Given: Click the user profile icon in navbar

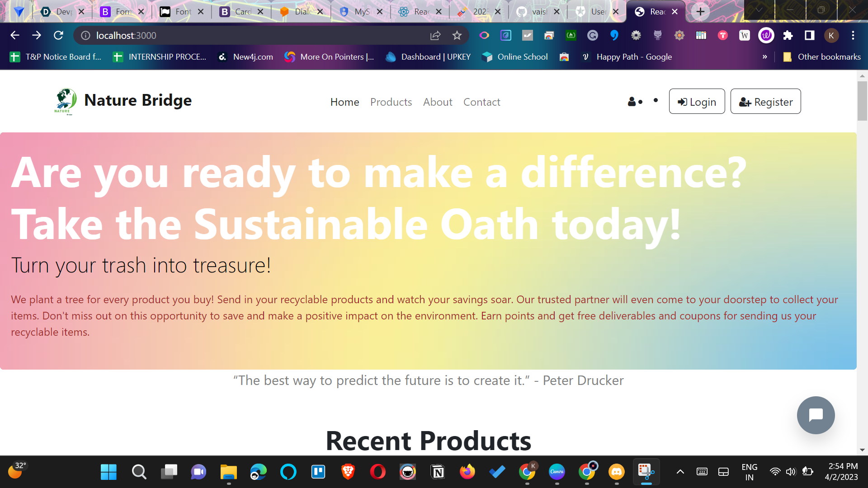Looking at the screenshot, I should point(632,102).
